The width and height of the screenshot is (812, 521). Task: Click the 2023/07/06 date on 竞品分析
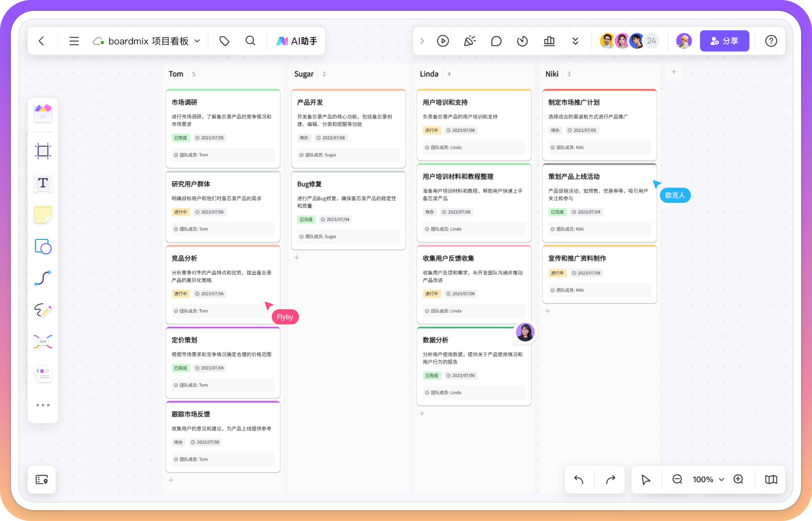tap(210, 294)
